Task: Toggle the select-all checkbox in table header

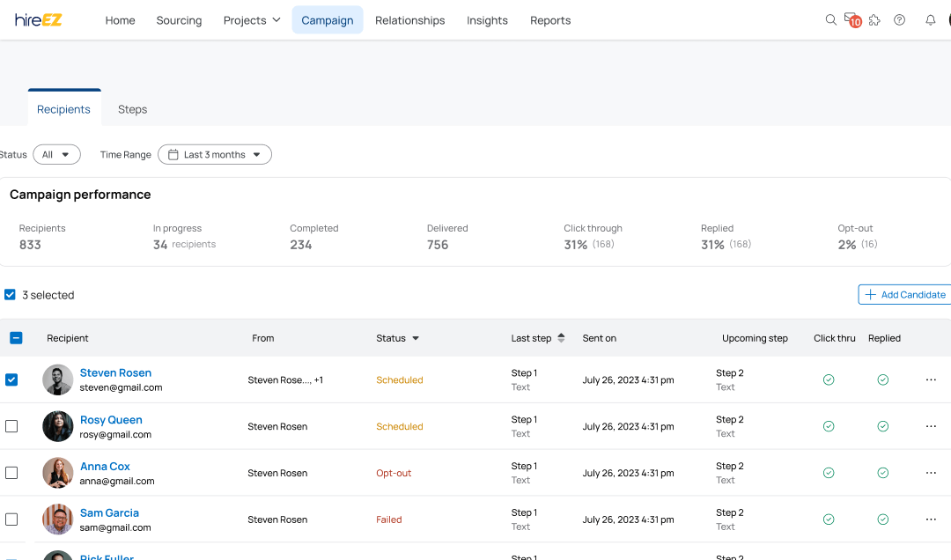Action: coord(16,338)
